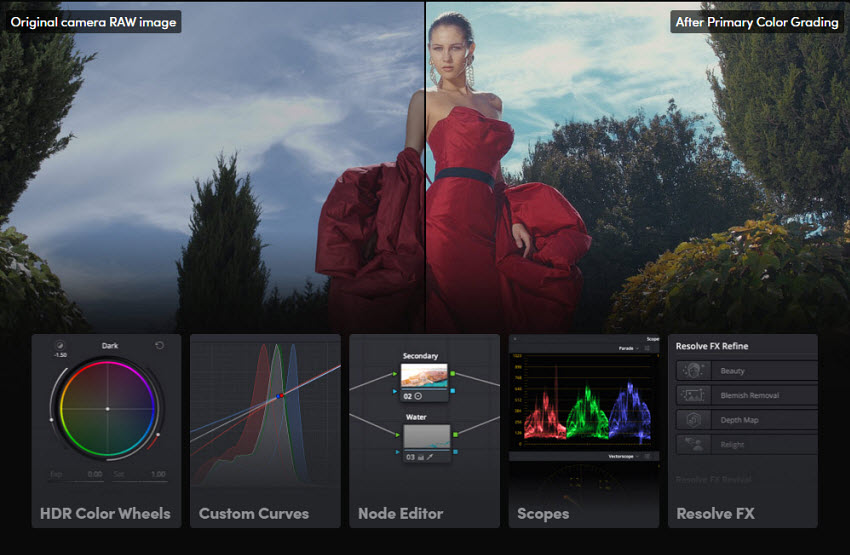Click the eyedropper qualifier icon on node 03
The image size is (850, 555).
[x=429, y=457]
